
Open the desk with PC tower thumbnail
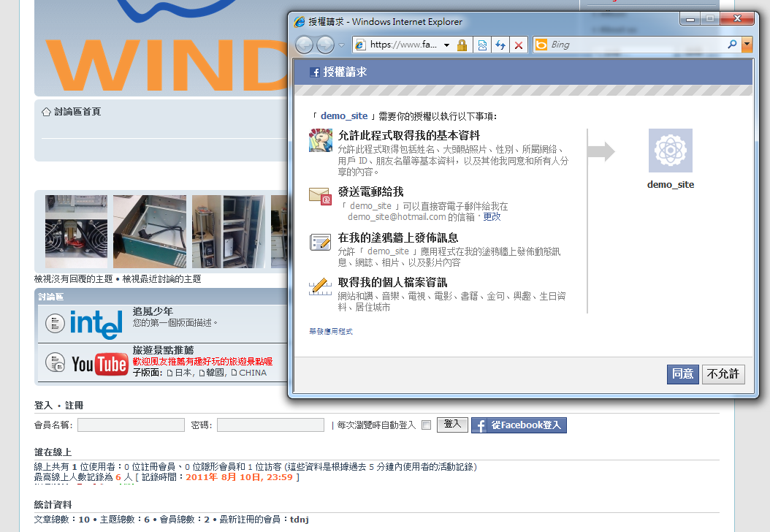pyautogui.click(x=229, y=232)
